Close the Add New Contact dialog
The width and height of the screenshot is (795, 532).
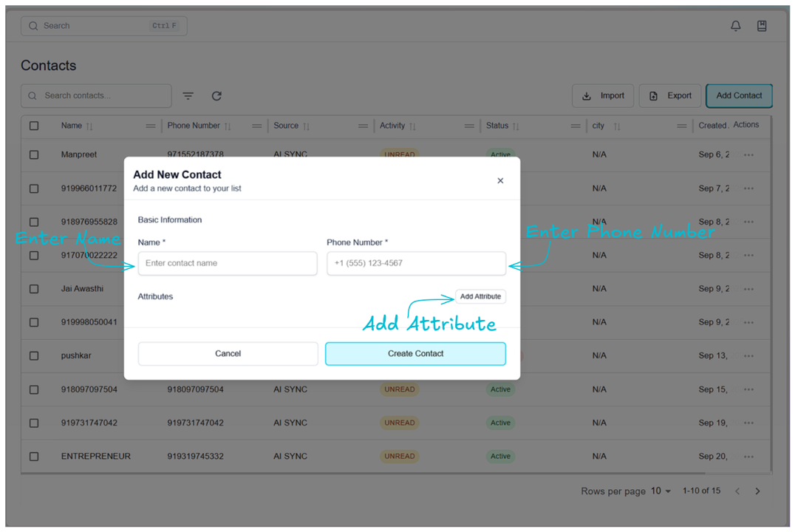500,181
